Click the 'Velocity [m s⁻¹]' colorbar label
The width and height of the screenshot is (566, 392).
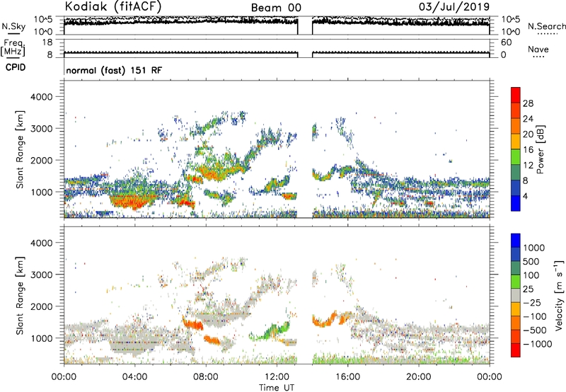click(560, 295)
